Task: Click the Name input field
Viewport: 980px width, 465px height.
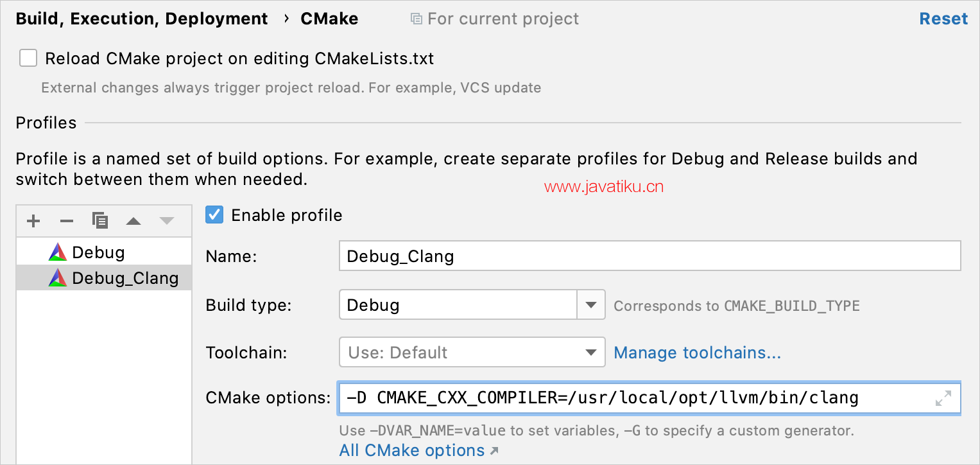Action: click(649, 256)
